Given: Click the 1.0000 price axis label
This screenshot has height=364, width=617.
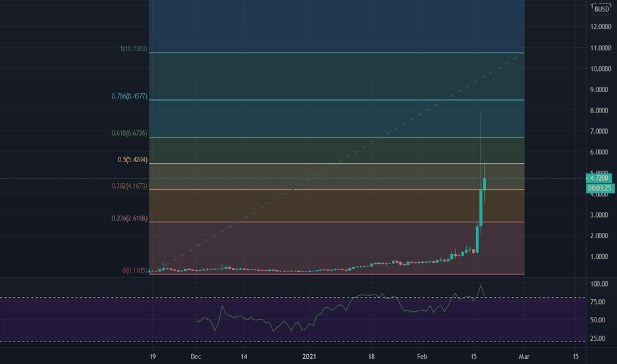Looking at the screenshot, I should click(599, 257).
